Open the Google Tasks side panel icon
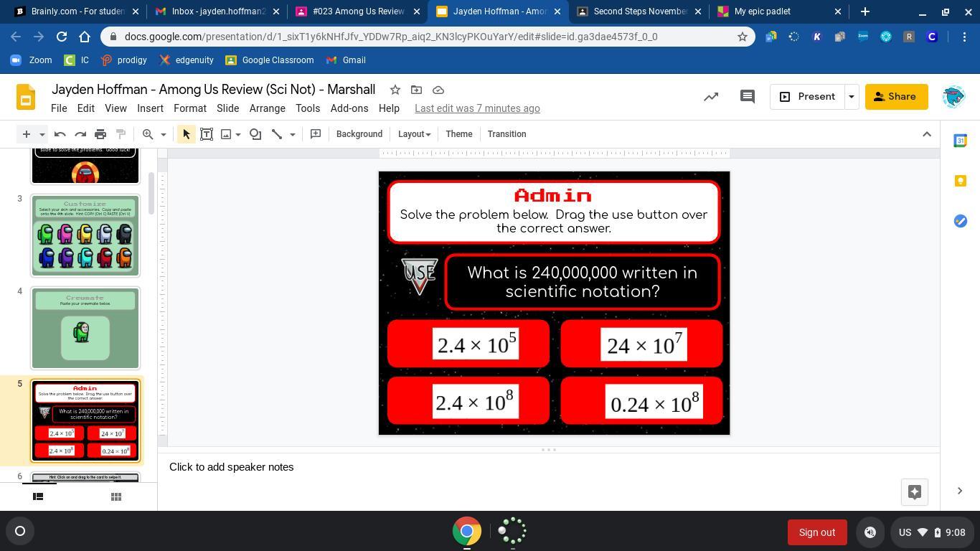 pyautogui.click(x=961, y=221)
